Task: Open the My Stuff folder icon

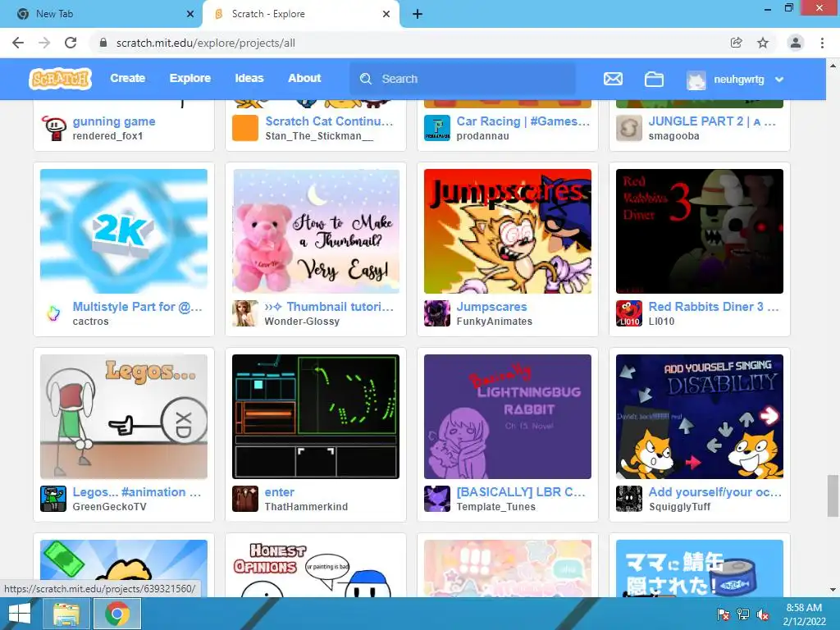Action: pyautogui.click(x=654, y=80)
